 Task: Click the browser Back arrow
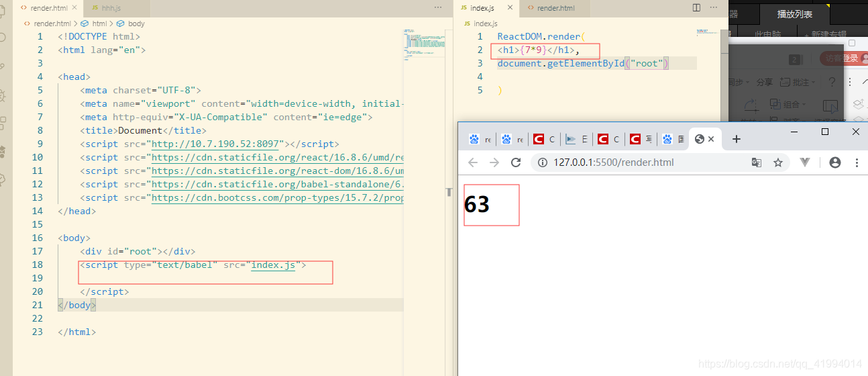(x=473, y=162)
